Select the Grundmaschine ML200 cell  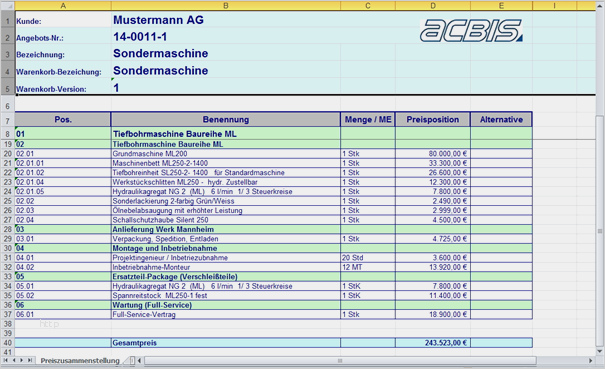[226, 154]
